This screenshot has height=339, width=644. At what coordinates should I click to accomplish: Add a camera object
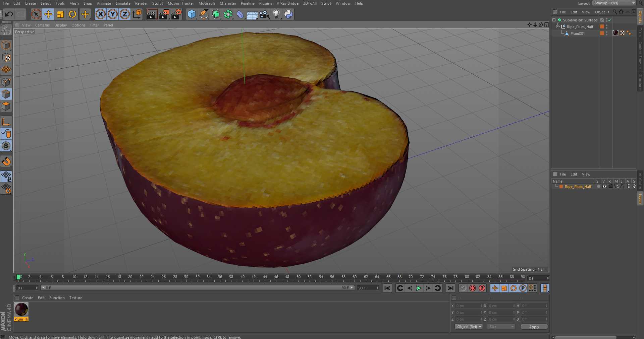264,14
